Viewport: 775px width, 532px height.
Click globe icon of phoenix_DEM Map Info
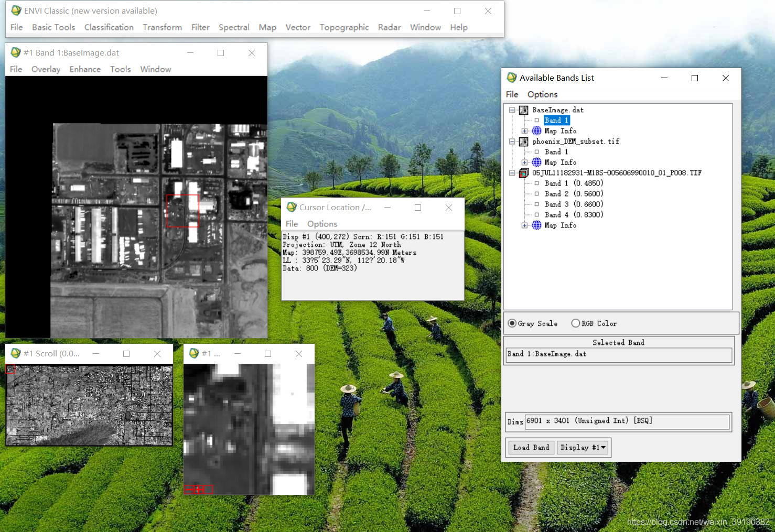[x=536, y=162]
